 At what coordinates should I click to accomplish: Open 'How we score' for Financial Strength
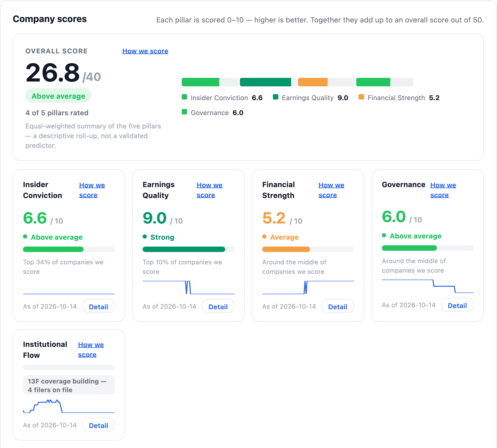331,190
